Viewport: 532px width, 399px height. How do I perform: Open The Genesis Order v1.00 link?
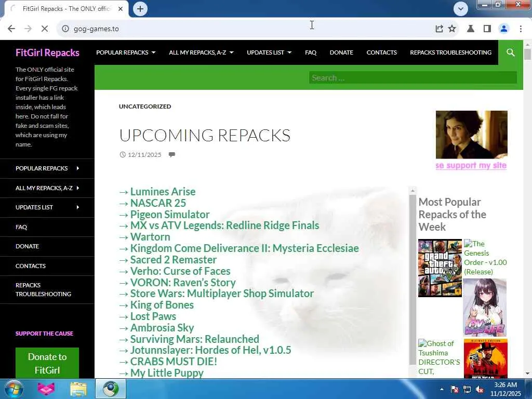pos(485,258)
